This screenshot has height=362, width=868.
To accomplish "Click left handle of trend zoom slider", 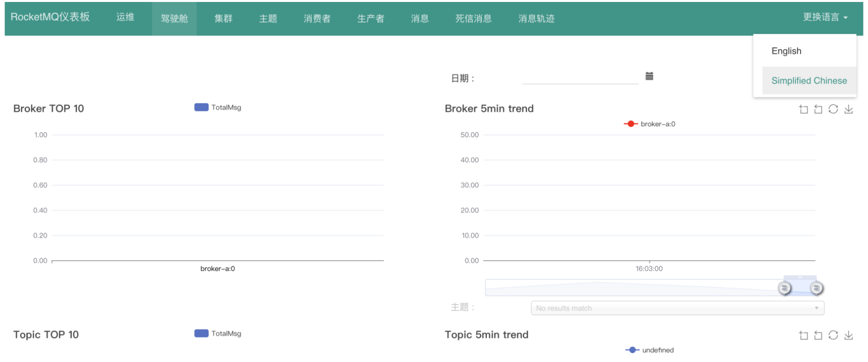I will coord(785,288).
